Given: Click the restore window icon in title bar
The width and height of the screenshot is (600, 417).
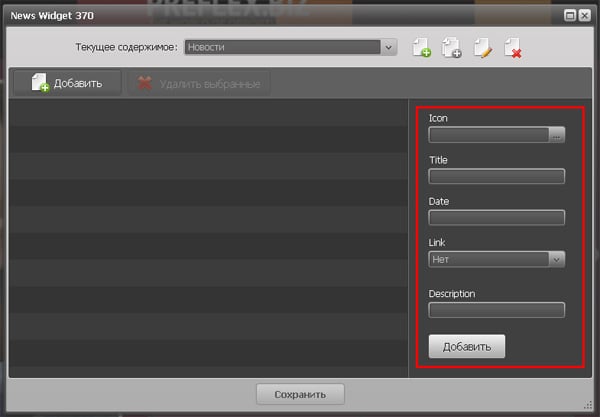Looking at the screenshot, I should pos(570,15).
